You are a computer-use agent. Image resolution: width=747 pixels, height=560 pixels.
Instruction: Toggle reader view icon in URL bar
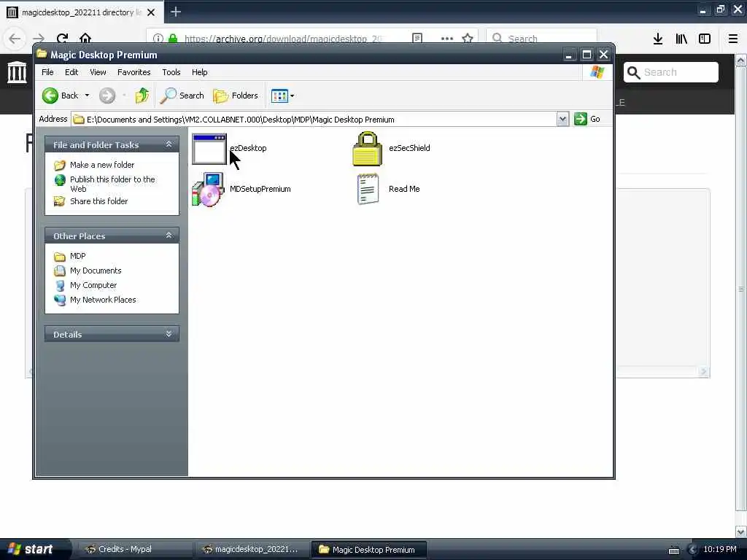point(417,38)
